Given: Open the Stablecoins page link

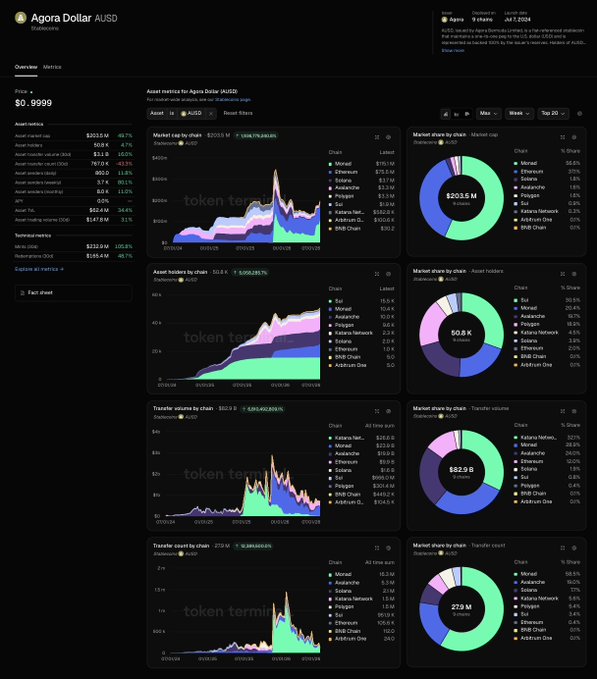Looking at the screenshot, I should (233, 100).
